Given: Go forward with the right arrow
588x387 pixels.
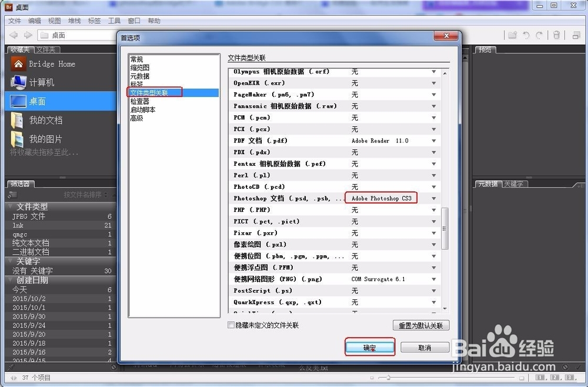Looking at the screenshot, I should pos(28,35).
